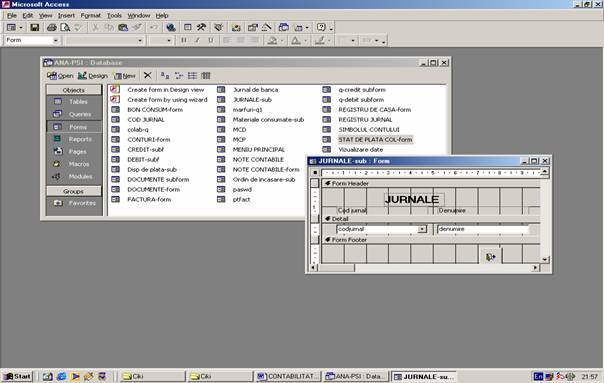This screenshot has height=383, width=604.
Task: Click the AutoFormat toolbar icon
Action: coord(219,27)
